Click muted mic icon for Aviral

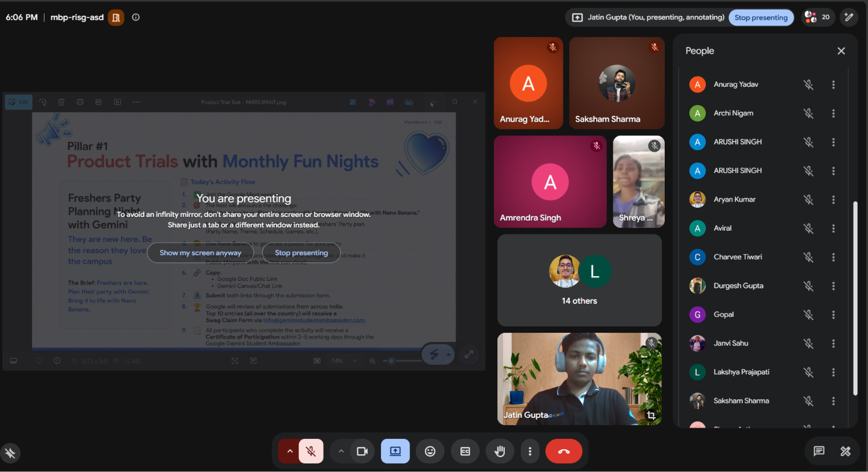tap(809, 228)
